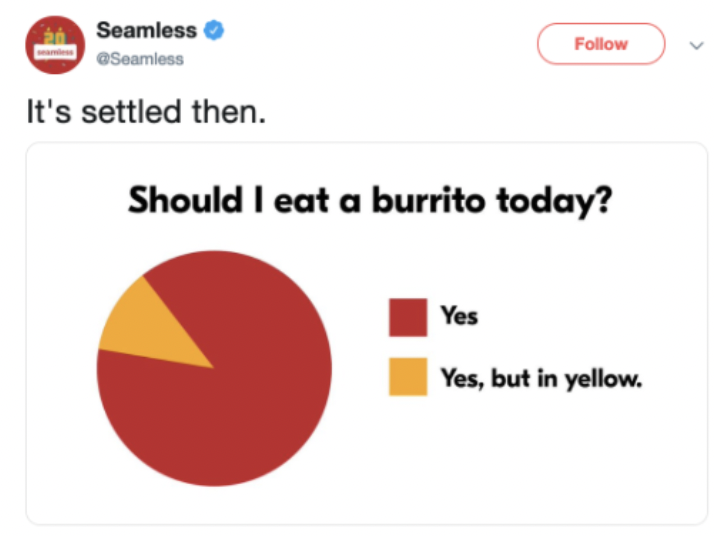Click the chart title about burrito
This screenshot has height=536, width=714.
[x=370, y=200]
